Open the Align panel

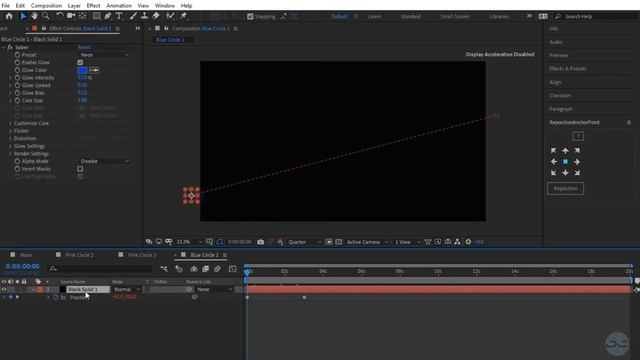tap(555, 82)
